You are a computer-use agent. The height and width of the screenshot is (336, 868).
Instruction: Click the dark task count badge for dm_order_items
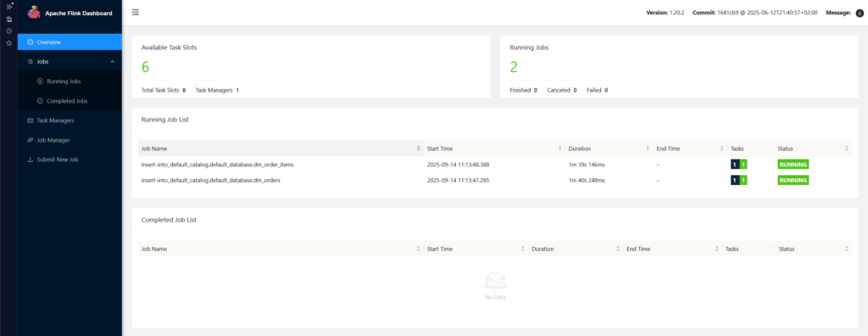[x=735, y=165]
